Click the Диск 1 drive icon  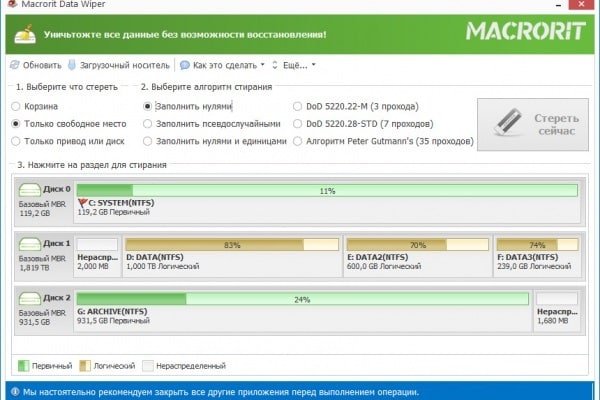(x=29, y=244)
